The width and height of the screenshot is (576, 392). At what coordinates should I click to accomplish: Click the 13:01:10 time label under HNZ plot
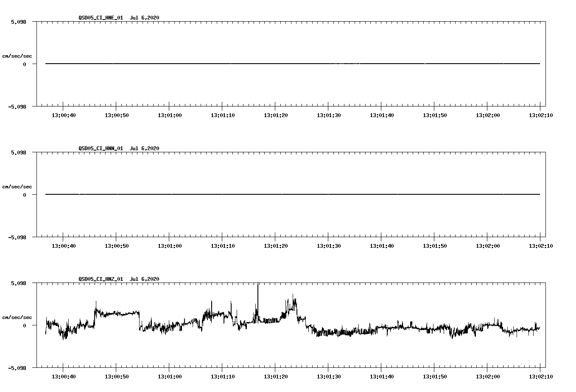[223, 376]
